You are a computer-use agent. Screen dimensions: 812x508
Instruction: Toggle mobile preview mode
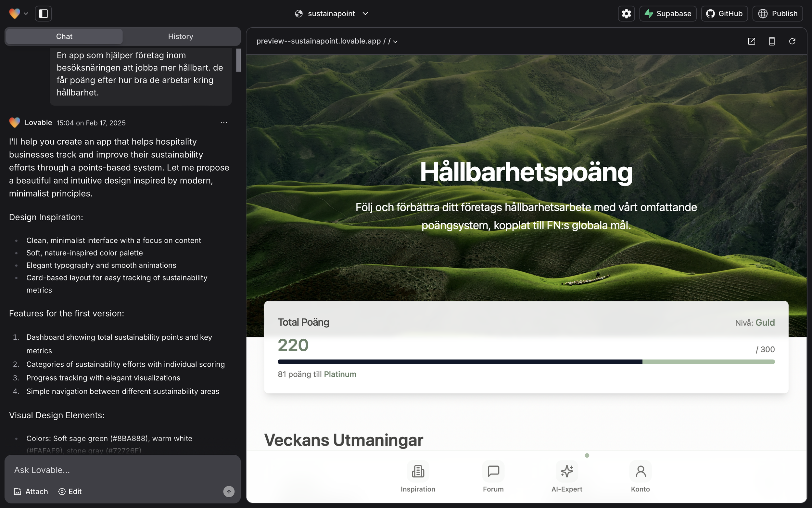(x=772, y=41)
